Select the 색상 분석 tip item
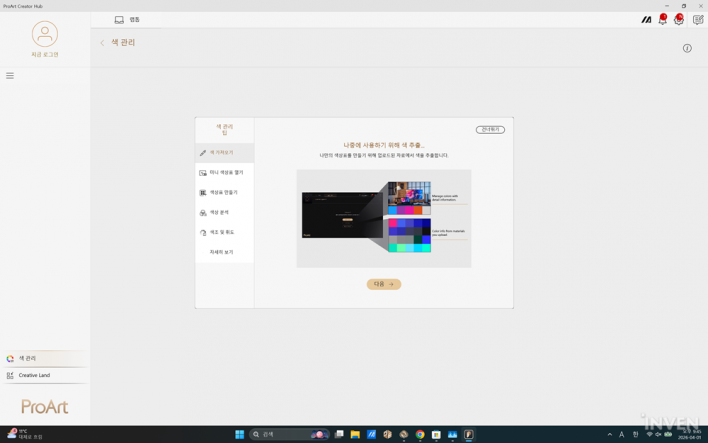 (224, 213)
